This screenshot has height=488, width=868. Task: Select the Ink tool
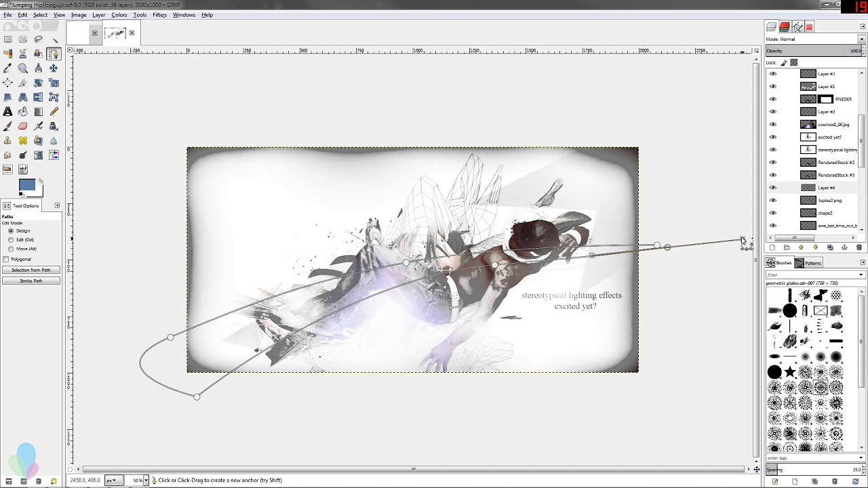point(54,126)
